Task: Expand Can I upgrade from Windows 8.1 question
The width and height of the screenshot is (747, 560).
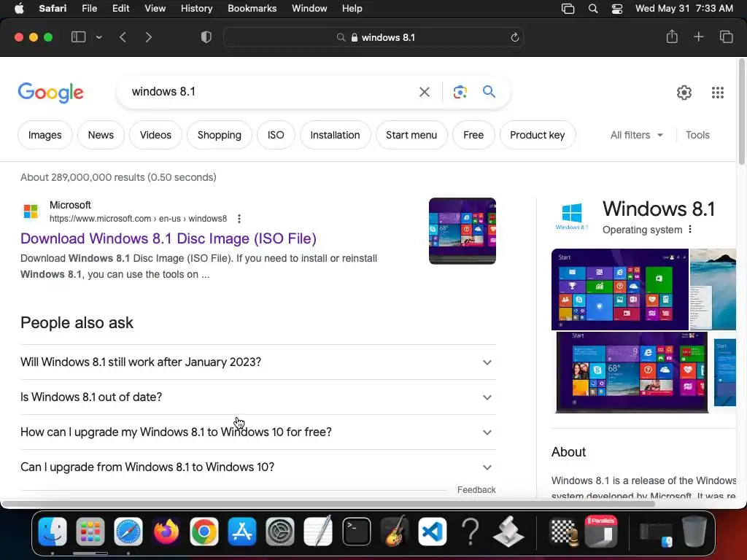Action: 258,467
